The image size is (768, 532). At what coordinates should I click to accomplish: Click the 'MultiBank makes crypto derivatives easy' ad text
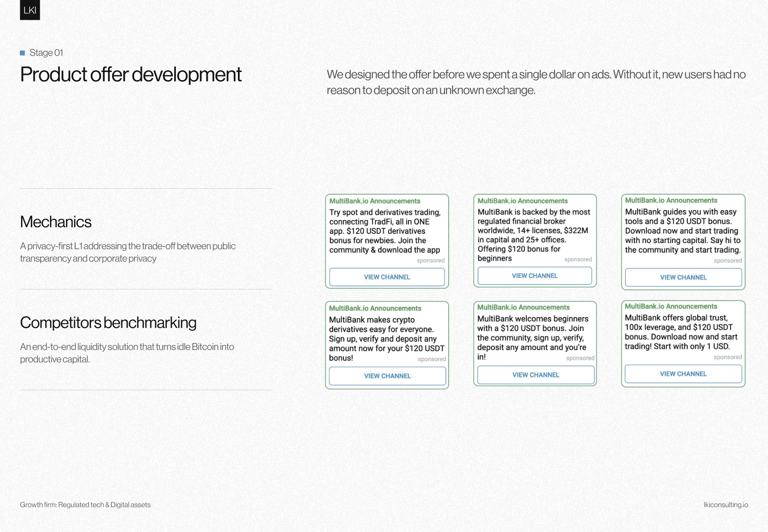(386, 339)
